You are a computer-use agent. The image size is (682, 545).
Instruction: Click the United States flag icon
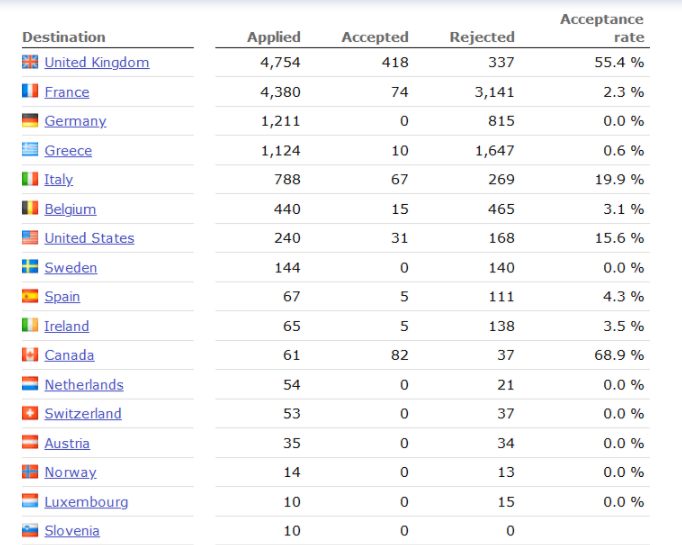[x=30, y=237]
